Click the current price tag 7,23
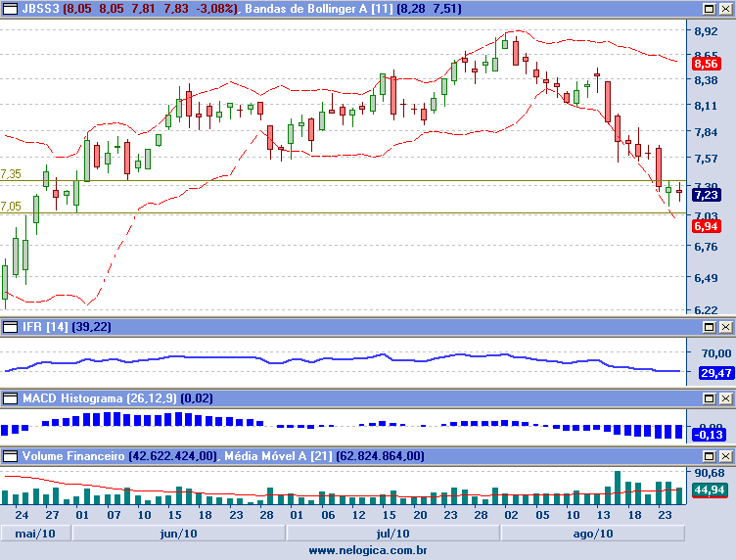The height and width of the screenshot is (560, 736). (x=706, y=195)
